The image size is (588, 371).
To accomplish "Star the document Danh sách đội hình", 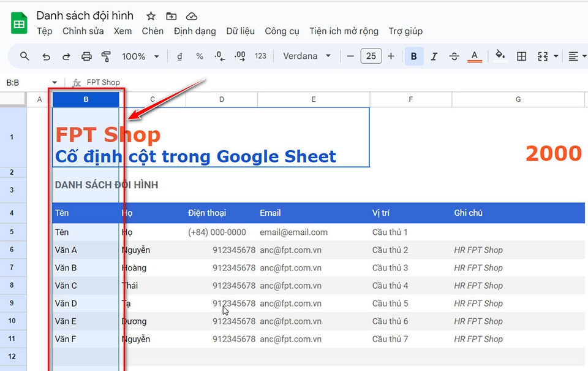I will 151,16.
